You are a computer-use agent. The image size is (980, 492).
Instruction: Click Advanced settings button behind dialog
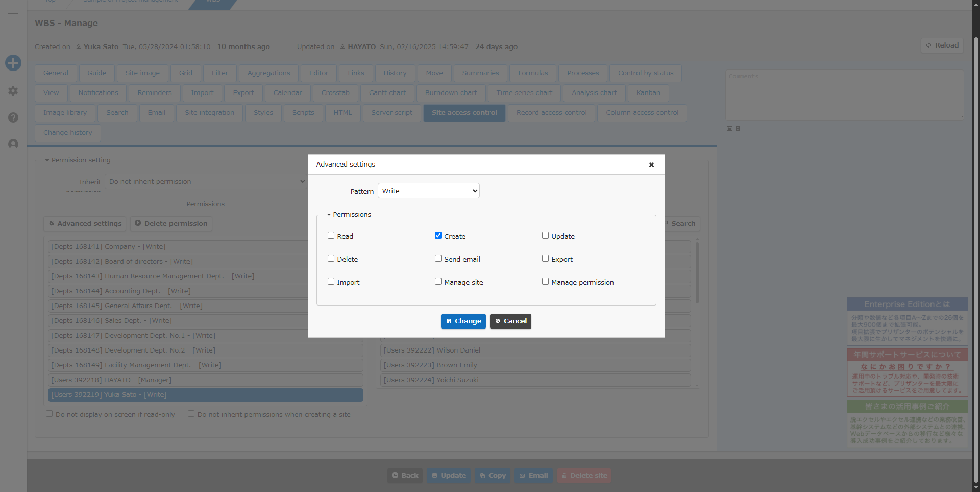click(x=85, y=224)
